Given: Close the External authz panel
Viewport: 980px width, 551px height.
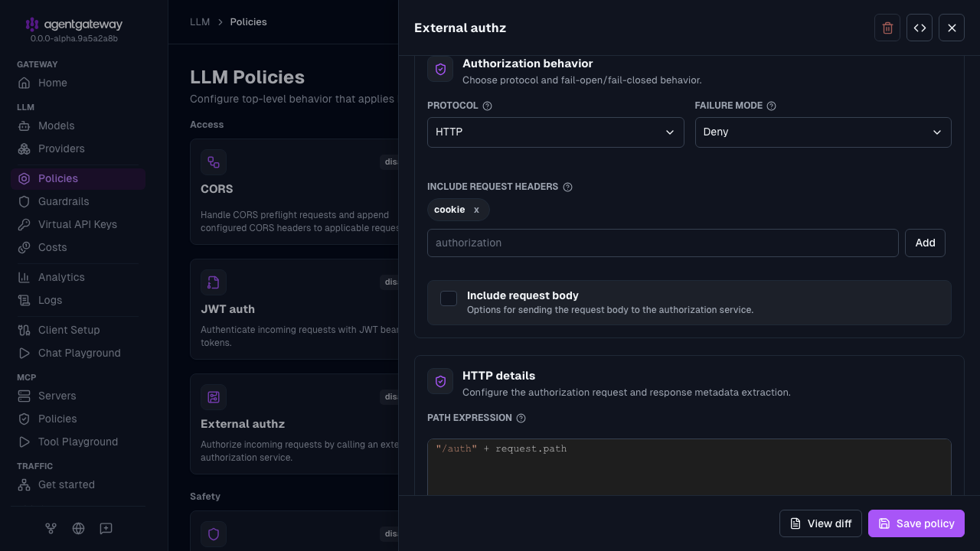Looking at the screenshot, I should click(x=952, y=28).
